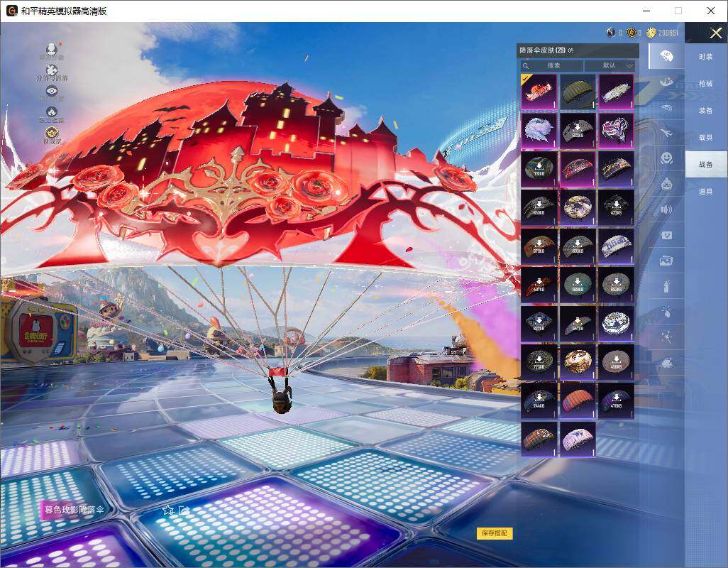728x568 pixels.
Task: Open the avatar icon at top left
Action: pyautogui.click(x=51, y=50)
